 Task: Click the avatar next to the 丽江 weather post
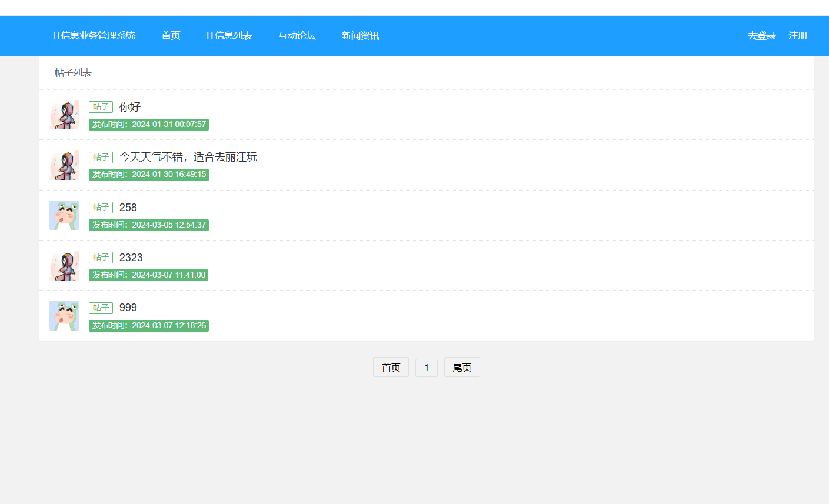pyautogui.click(x=64, y=165)
